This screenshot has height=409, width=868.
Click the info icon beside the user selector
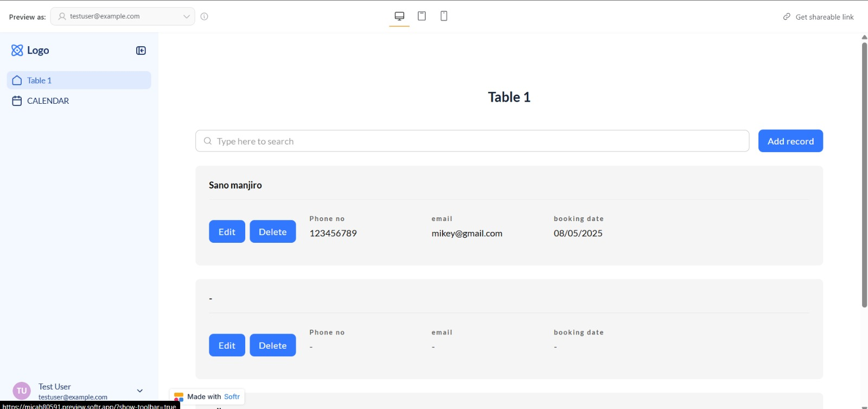pyautogui.click(x=205, y=16)
